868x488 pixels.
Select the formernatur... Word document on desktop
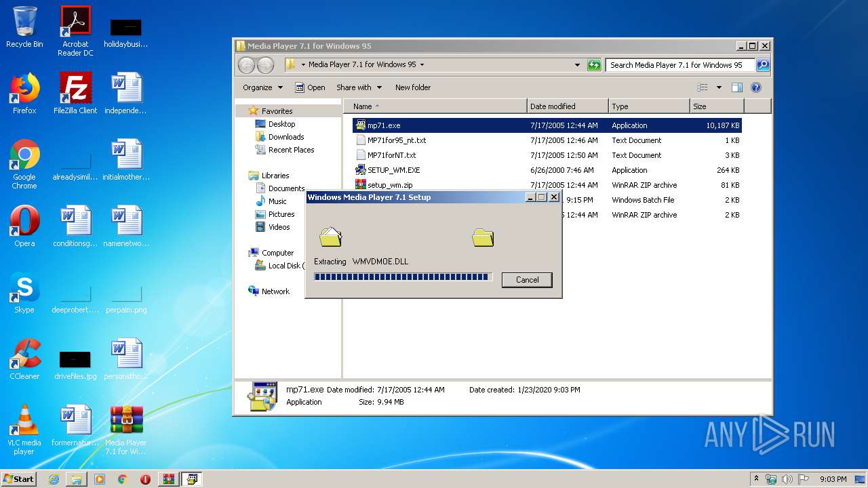tap(75, 426)
